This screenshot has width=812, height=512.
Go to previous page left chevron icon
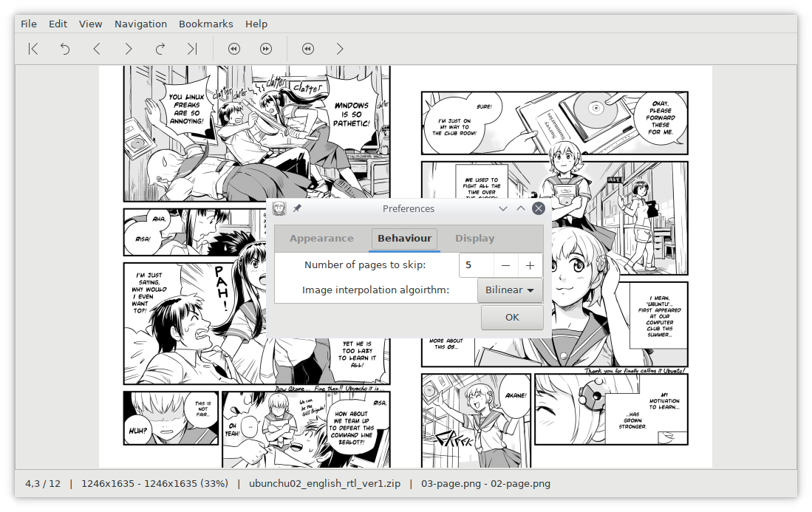[x=96, y=49]
